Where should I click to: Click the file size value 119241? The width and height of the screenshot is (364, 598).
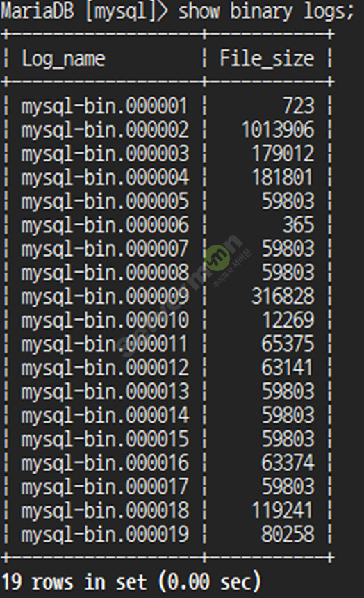282,510
